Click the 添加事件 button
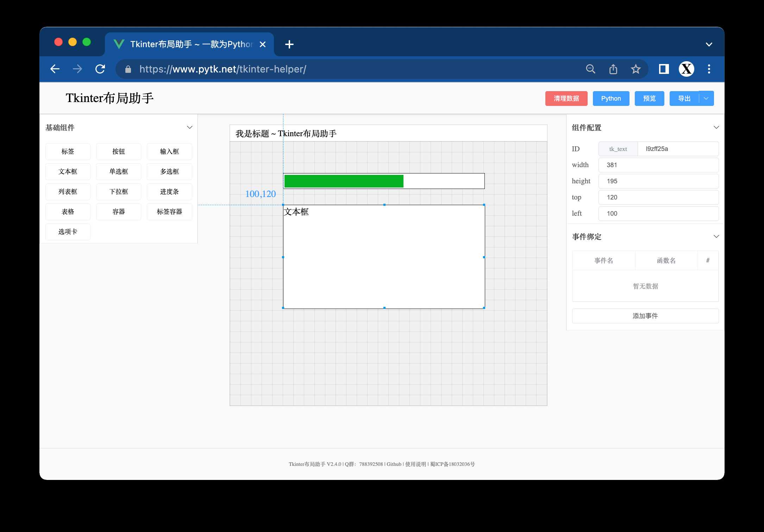 tap(645, 316)
